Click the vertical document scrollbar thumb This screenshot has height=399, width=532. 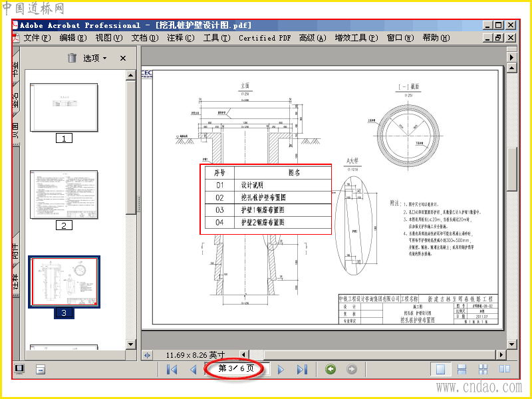(x=511, y=170)
